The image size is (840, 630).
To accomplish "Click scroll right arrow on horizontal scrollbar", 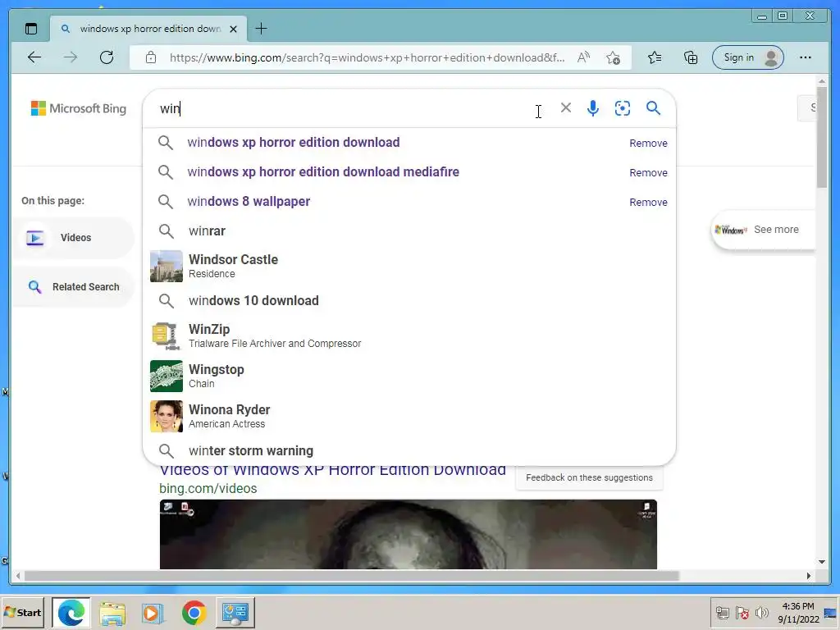I will [809, 576].
